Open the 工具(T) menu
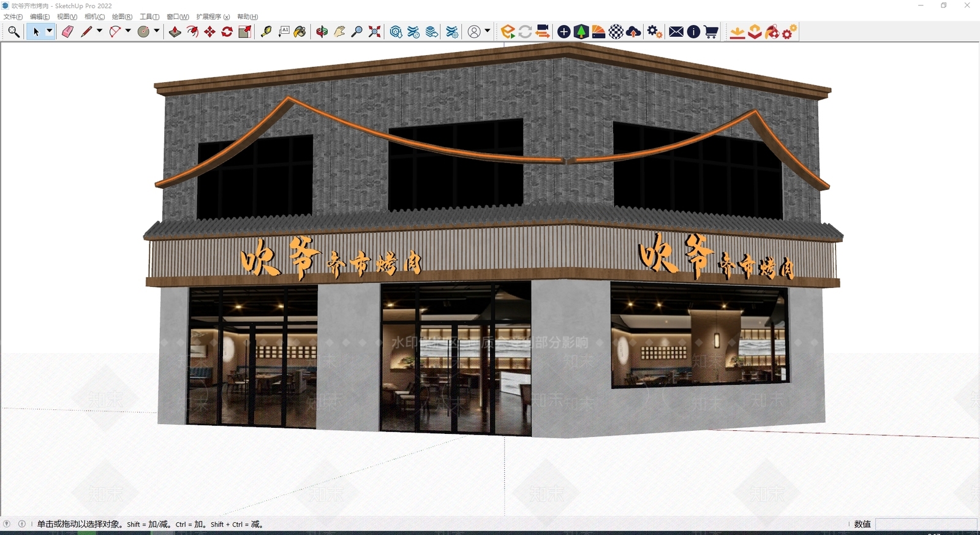 [x=149, y=17]
